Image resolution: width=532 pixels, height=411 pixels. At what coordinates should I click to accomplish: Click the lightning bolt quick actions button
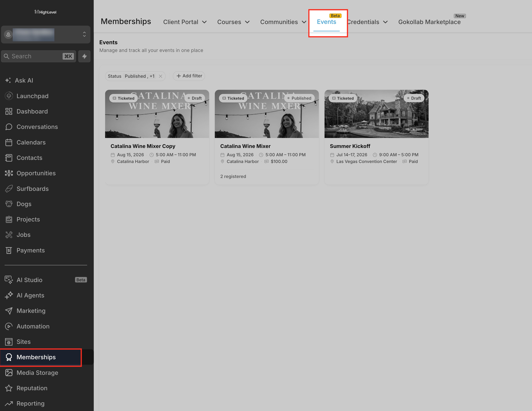84,56
